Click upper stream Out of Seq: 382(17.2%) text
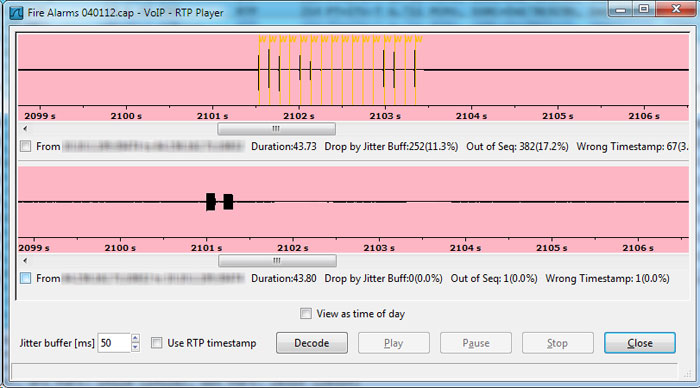The height and width of the screenshot is (388, 700). [x=517, y=146]
